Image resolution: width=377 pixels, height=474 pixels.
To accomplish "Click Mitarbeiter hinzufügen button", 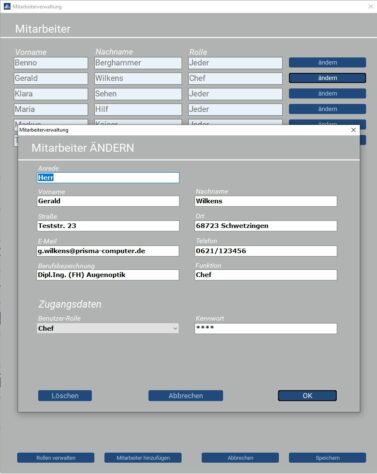I will click(143, 458).
